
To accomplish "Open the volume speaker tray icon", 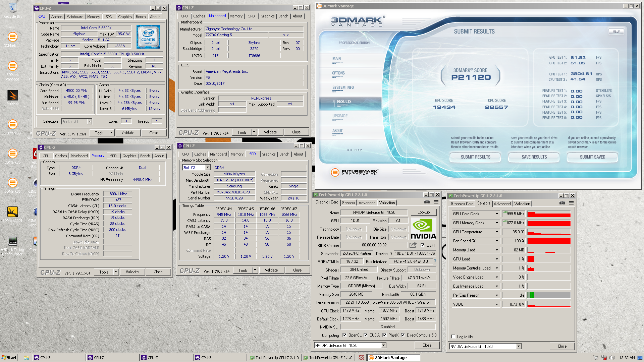I will (612, 358).
